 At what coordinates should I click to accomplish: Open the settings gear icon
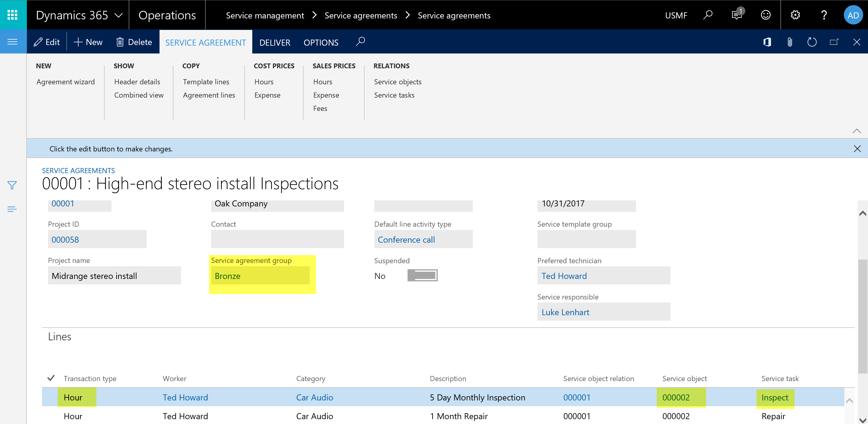[x=795, y=15]
